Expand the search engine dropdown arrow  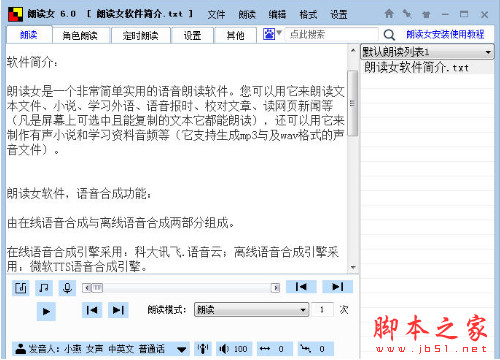(x=279, y=33)
